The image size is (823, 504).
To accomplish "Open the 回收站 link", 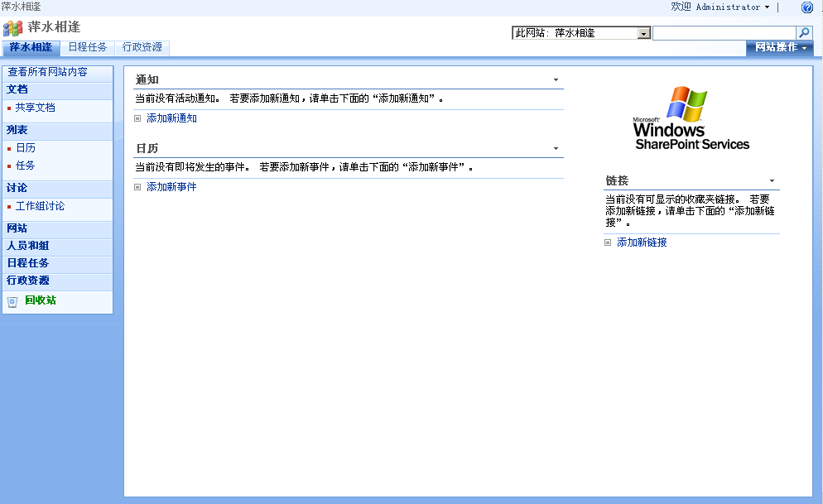I will point(41,300).
